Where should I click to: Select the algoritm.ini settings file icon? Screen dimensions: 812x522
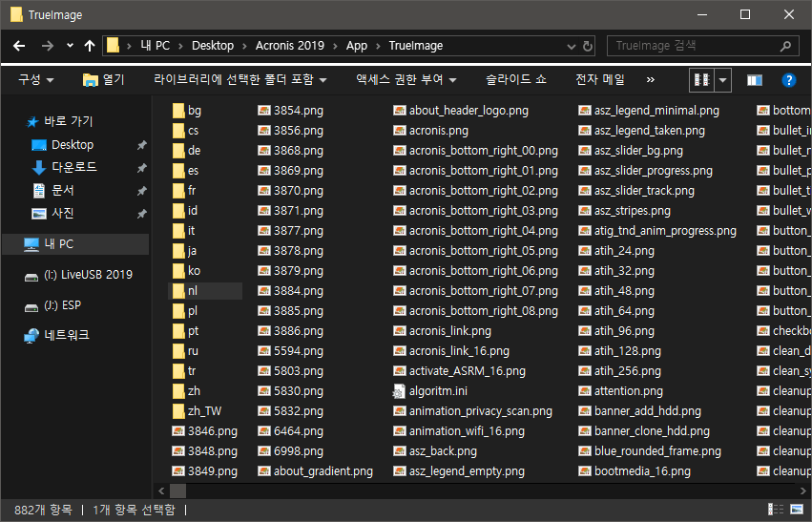point(399,391)
